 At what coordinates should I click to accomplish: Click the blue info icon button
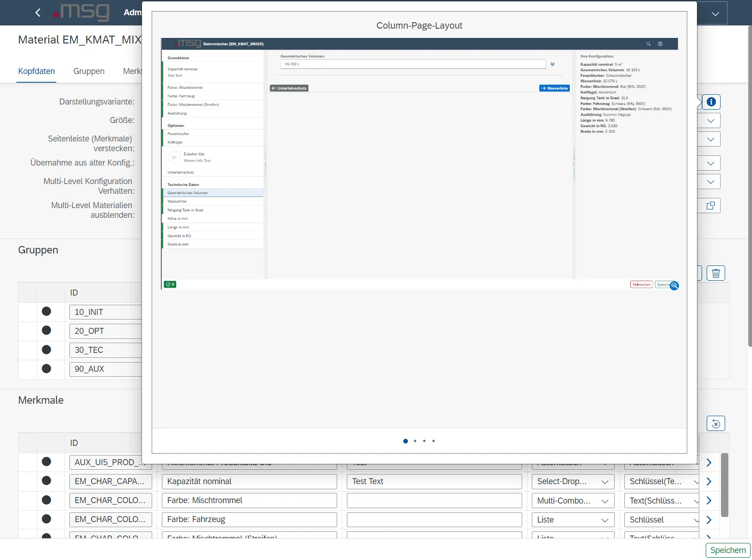[x=711, y=102]
